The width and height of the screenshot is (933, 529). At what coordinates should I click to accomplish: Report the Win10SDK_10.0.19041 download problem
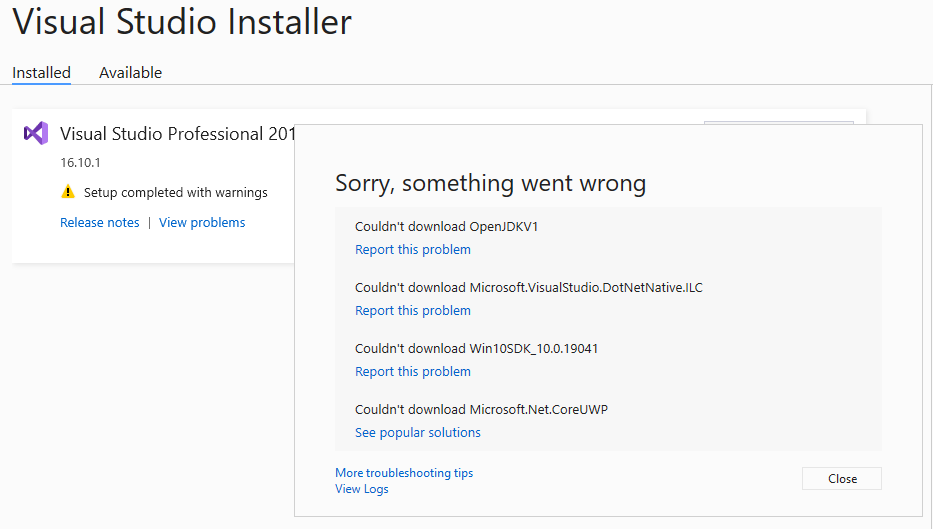pyautogui.click(x=413, y=372)
